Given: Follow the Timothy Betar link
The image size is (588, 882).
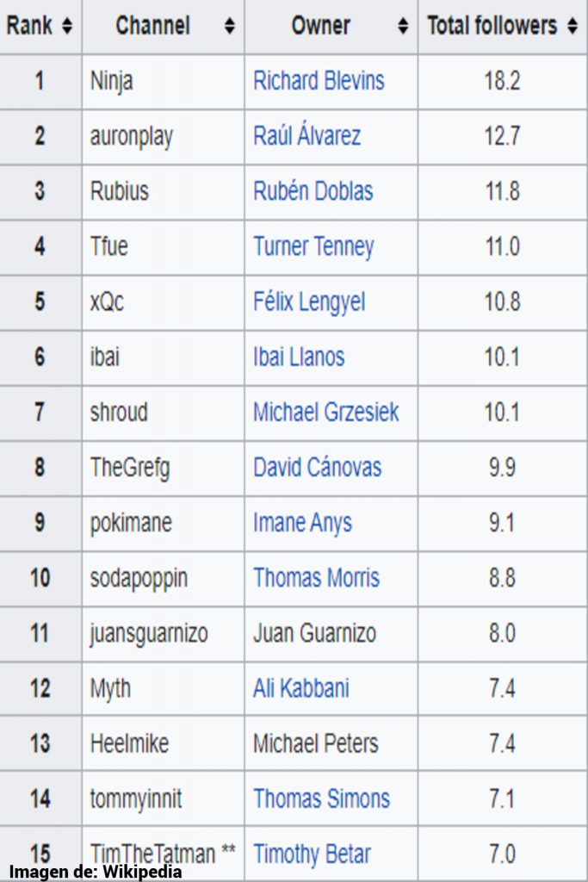Looking at the screenshot, I should click(x=312, y=854).
